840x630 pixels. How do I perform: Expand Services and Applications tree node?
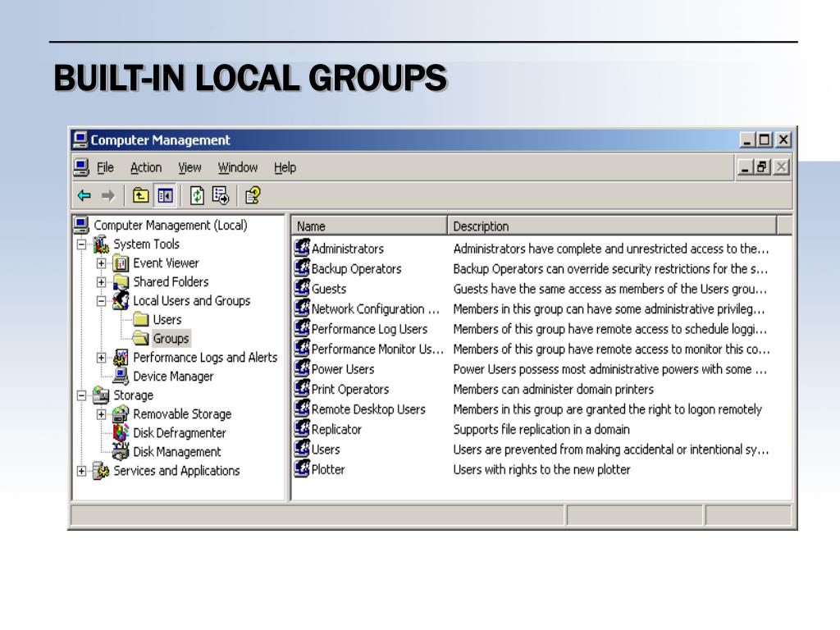click(81, 472)
